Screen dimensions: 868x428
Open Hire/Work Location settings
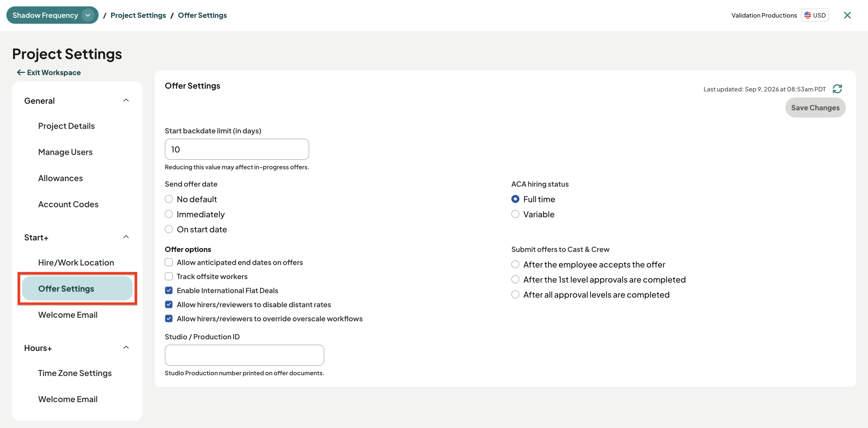[76, 262]
